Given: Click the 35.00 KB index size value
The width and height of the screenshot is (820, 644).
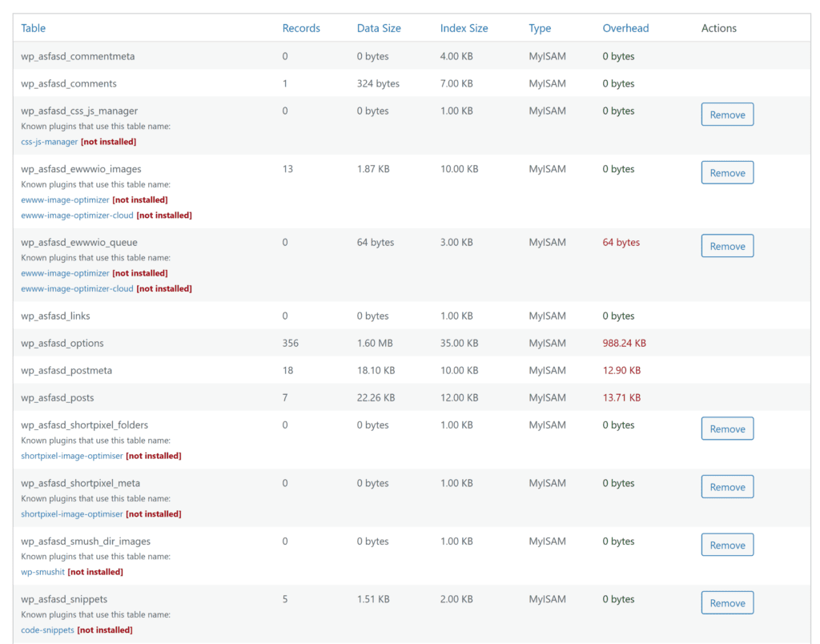Looking at the screenshot, I should point(459,343).
